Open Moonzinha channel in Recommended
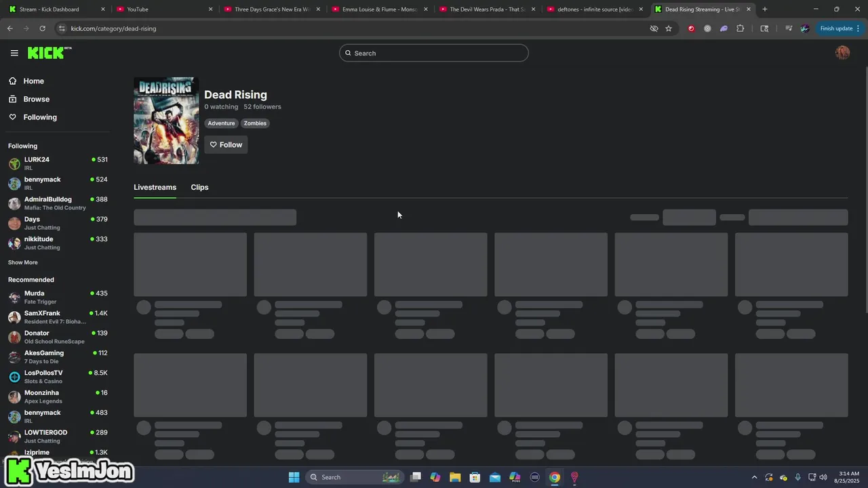 tap(58, 396)
